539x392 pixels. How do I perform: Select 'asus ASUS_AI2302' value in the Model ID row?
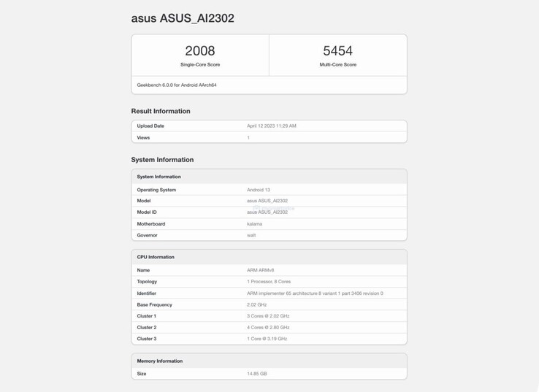(x=267, y=212)
